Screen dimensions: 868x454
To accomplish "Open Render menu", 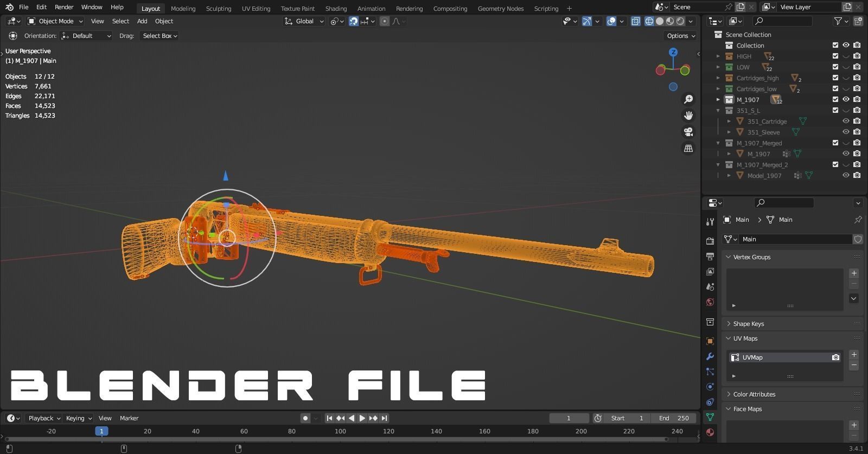I will click(64, 7).
